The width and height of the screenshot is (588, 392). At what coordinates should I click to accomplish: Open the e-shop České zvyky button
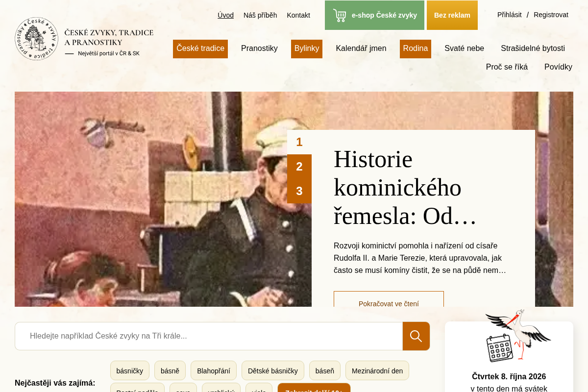(374, 15)
